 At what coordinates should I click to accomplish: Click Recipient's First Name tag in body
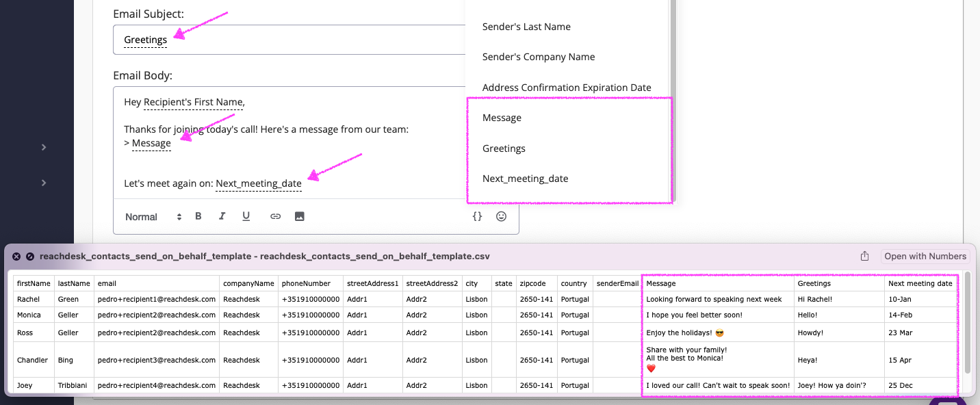coord(193,102)
